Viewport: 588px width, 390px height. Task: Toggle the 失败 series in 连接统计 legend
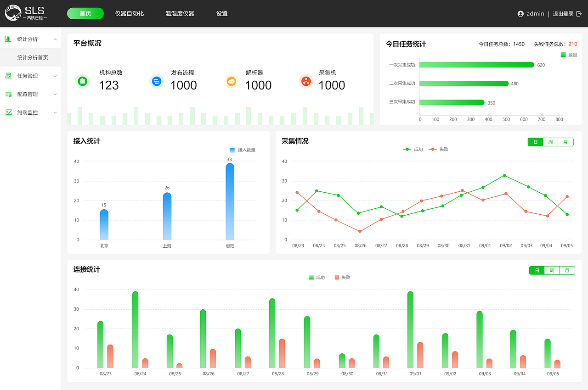[x=342, y=278]
